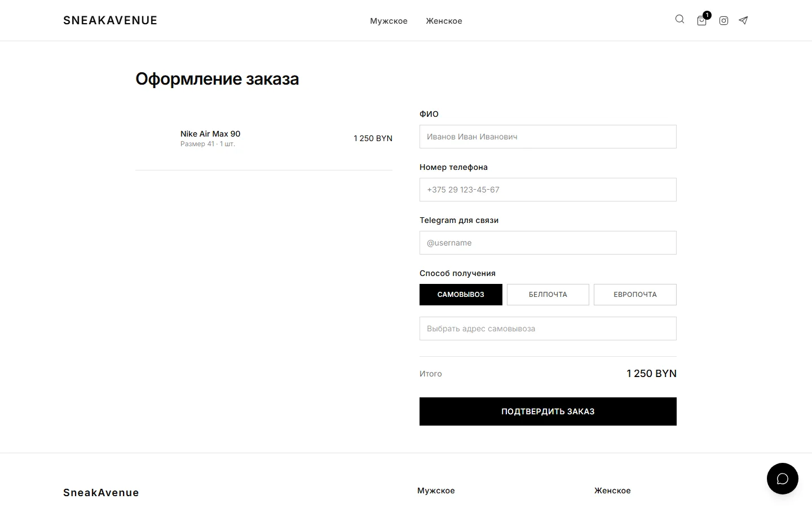Open the search icon in header
812x508 pixels.
[x=679, y=19]
